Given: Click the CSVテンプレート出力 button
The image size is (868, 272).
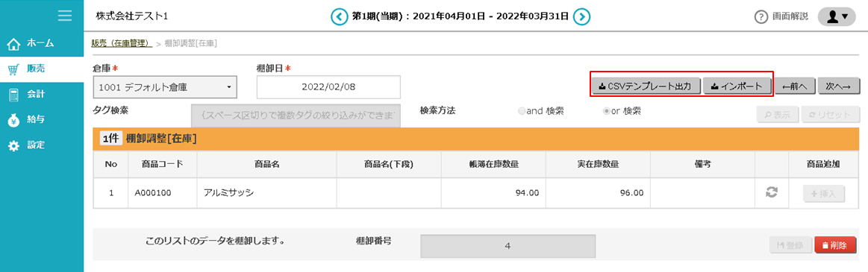Looking at the screenshot, I should point(646,86).
